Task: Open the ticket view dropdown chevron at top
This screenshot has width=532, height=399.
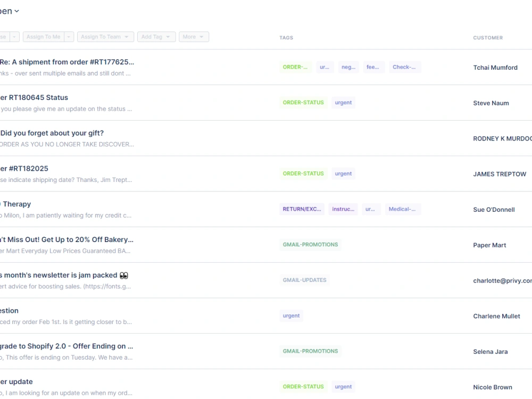Action: click(16, 11)
